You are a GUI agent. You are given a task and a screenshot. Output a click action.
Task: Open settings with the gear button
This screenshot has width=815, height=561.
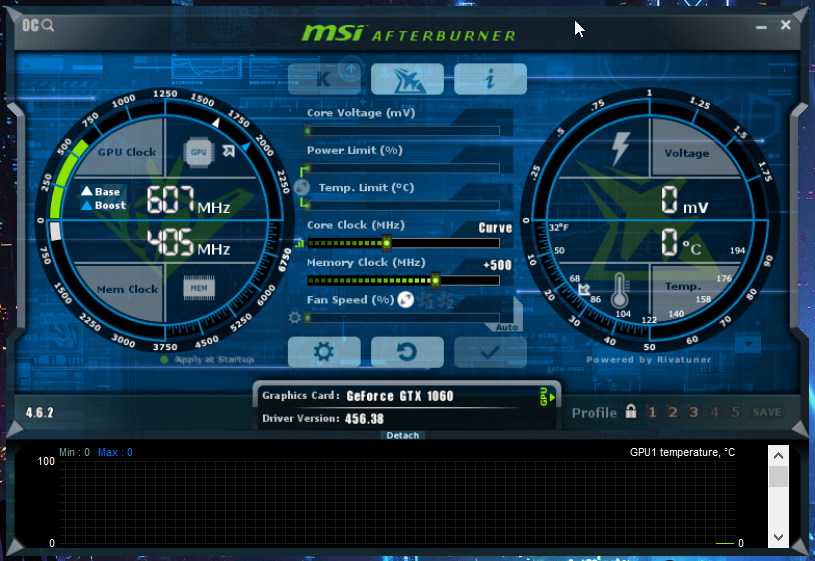[324, 352]
